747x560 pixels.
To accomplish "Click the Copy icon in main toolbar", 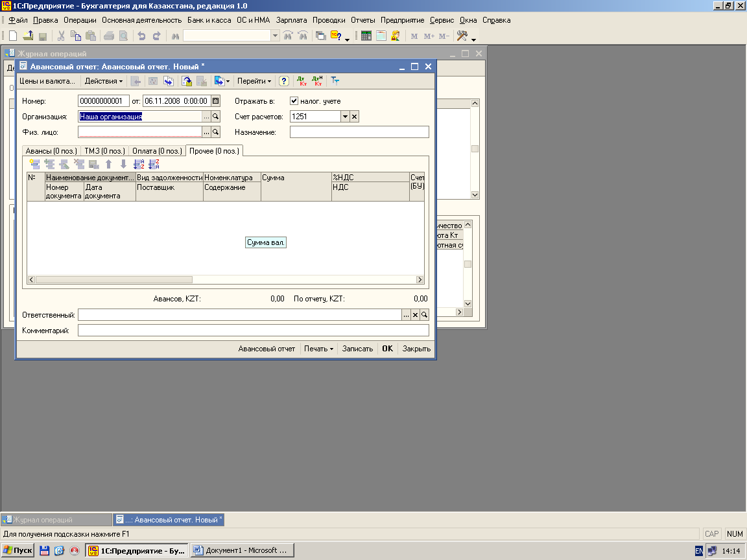I will coord(76,36).
